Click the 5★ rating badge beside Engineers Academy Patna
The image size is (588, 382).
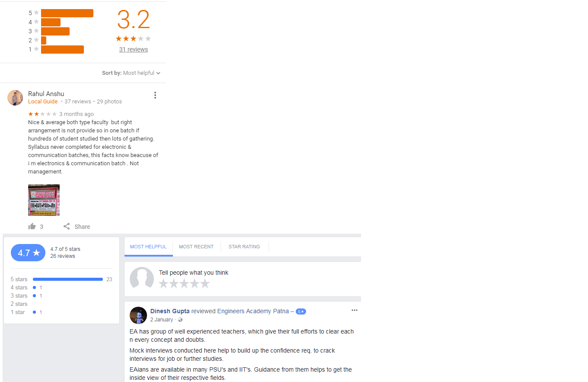[x=301, y=311]
